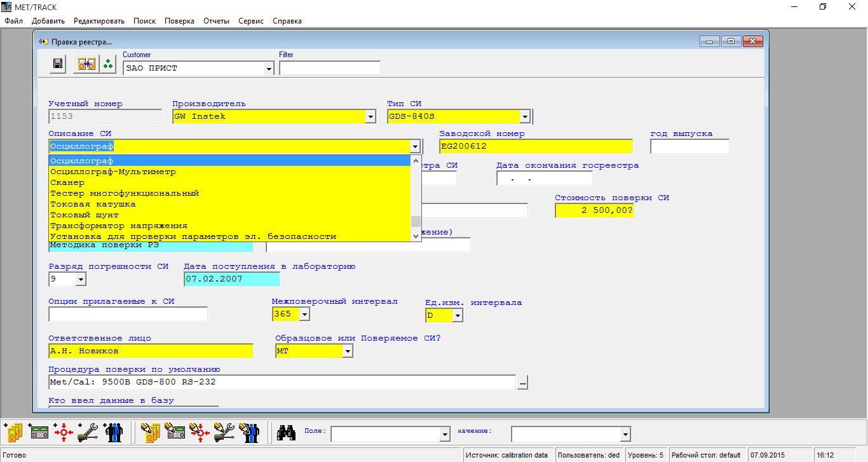This screenshot has height=462, width=868.
Task: Click the description list scrollbar down arrow
Action: (x=416, y=236)
